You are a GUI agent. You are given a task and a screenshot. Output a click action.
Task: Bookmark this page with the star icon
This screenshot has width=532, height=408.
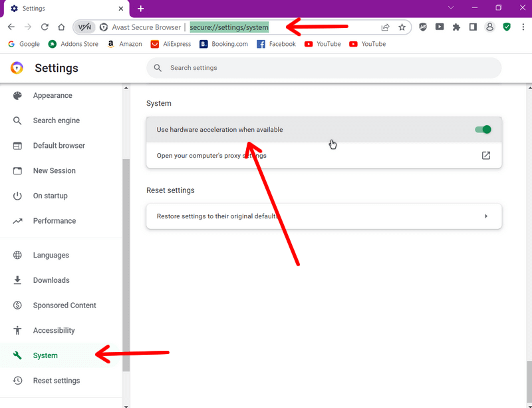pyautogui.click(x=402, y=27)
